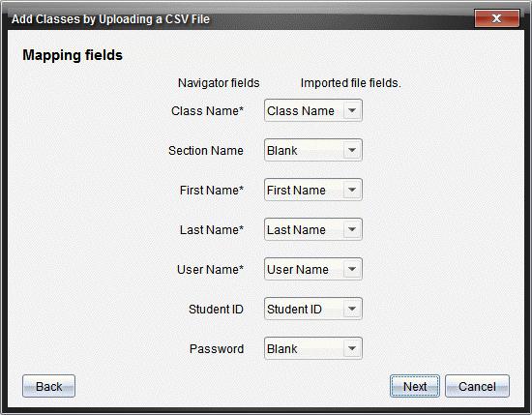
Task: Open the Student ID dropdown arrow
Action: click(x=352, y=309)
